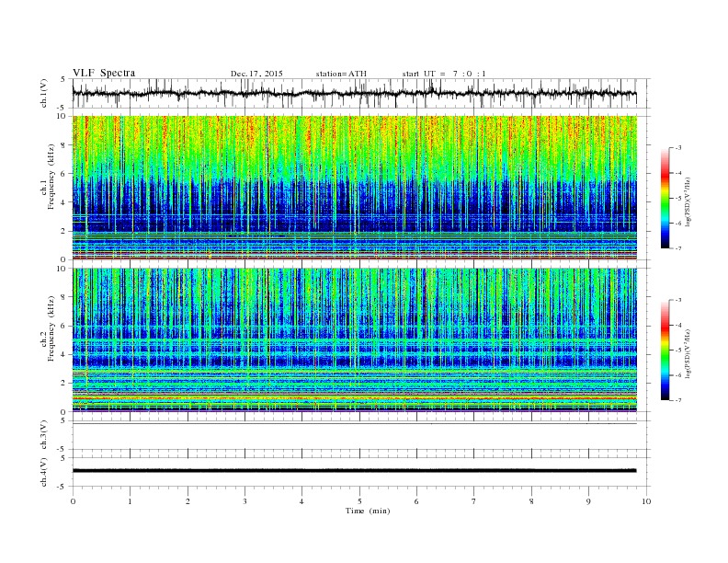Image resolution: width=728 pixels, height=563 pixels.
Task: Click inside the ch.1 spectrogram panel
Action: 354,188
